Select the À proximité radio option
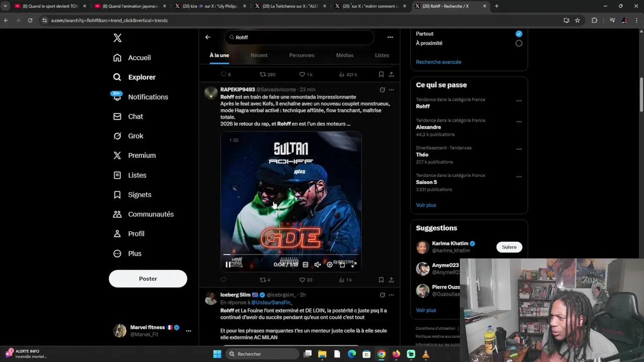This screenshot has height=362, width=644. [x=519, y=43]
